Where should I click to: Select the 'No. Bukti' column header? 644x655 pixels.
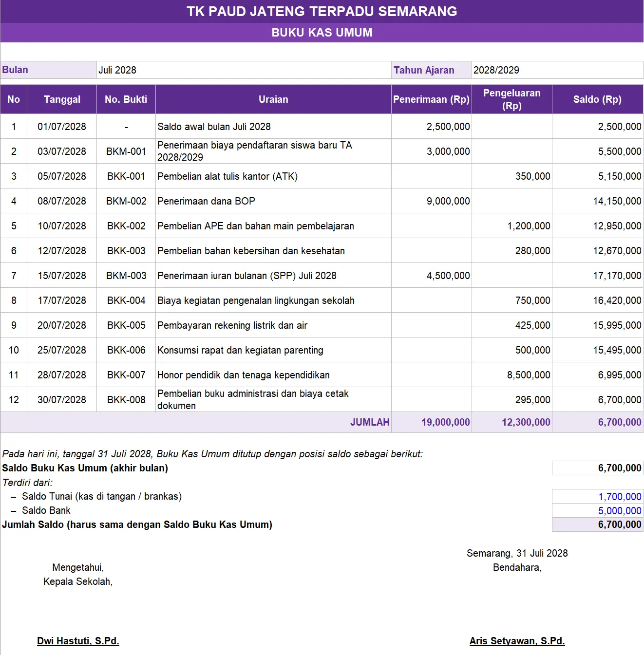pyautogui.click(x=126, y=99)
